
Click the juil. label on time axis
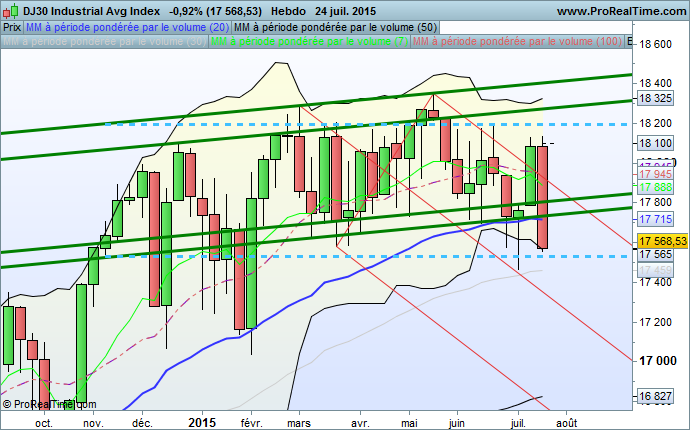518,423
